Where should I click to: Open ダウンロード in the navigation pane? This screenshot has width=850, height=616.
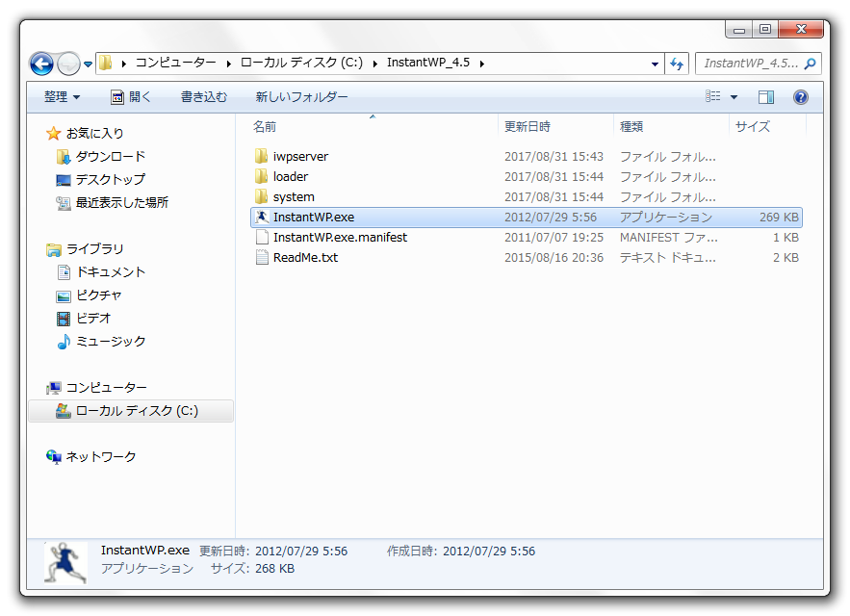[x=111, y=157]
